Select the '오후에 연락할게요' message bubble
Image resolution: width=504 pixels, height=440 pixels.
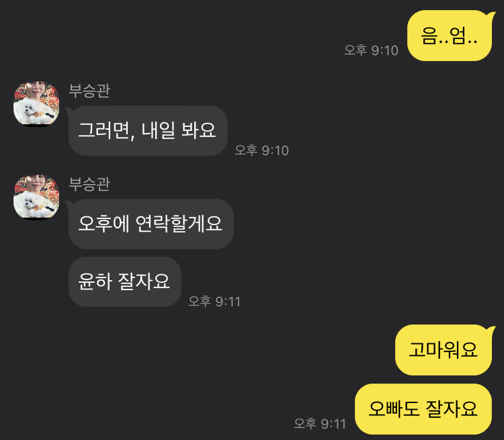coord(151,224)
